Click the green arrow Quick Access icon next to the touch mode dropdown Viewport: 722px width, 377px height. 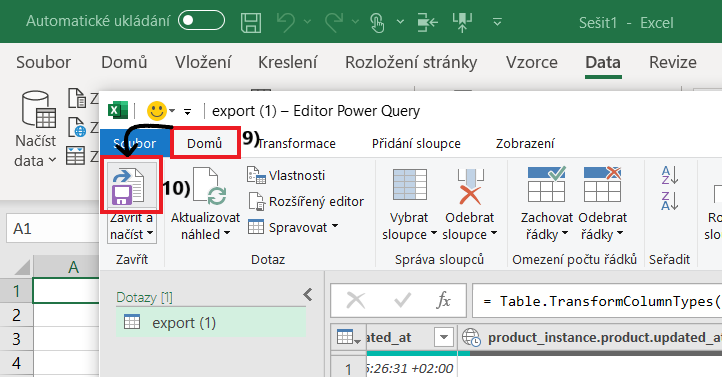pos(427,22)
